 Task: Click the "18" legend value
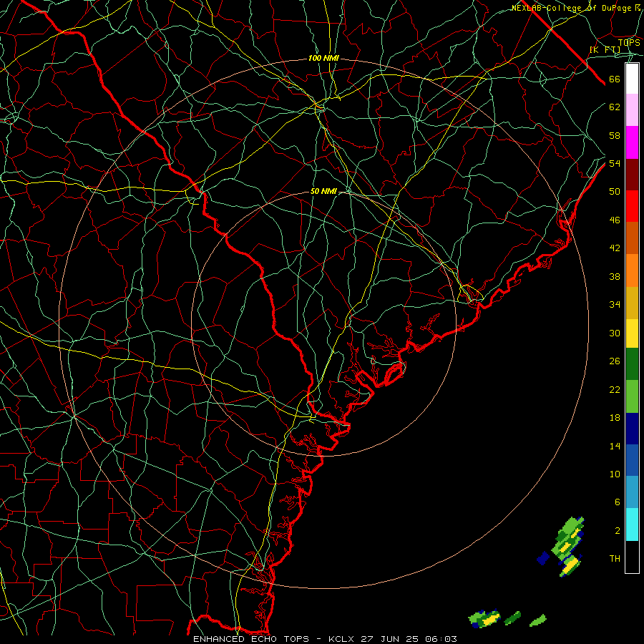pyautogui.click(x=615, y=418)
